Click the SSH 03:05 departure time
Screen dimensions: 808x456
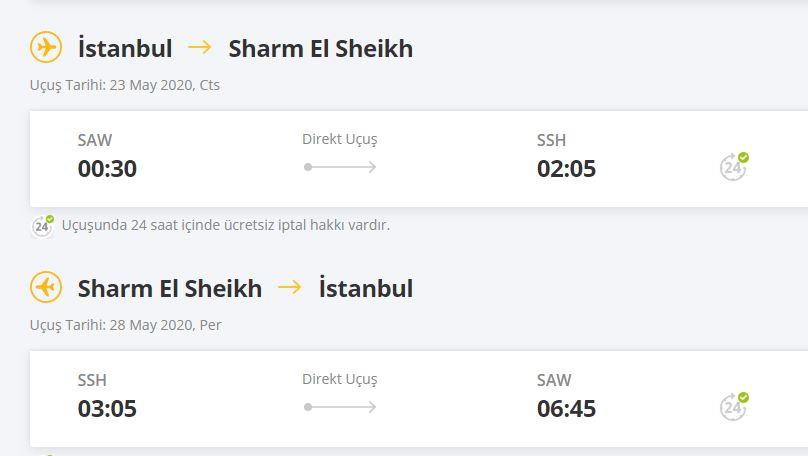click(x=107, y=409)
